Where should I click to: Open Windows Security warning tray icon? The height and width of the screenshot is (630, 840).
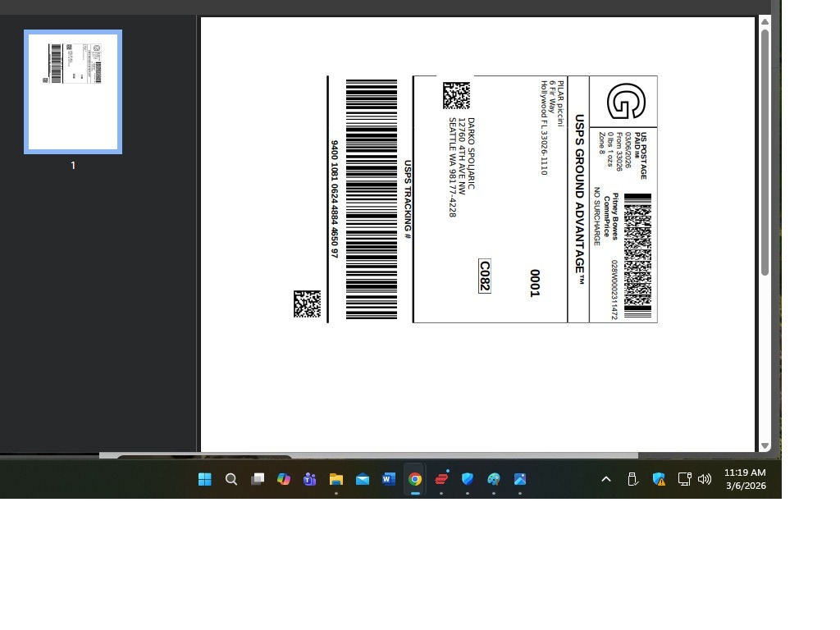[x=659, y=479]
